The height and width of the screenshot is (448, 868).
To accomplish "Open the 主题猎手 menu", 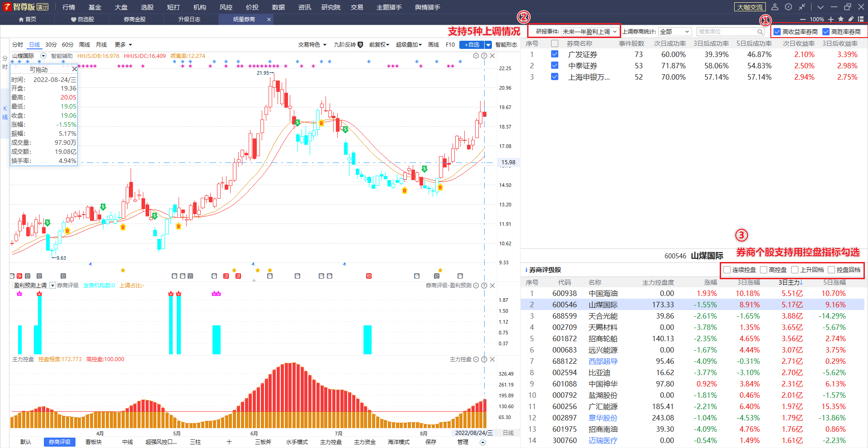I will [x=389, y=7].
